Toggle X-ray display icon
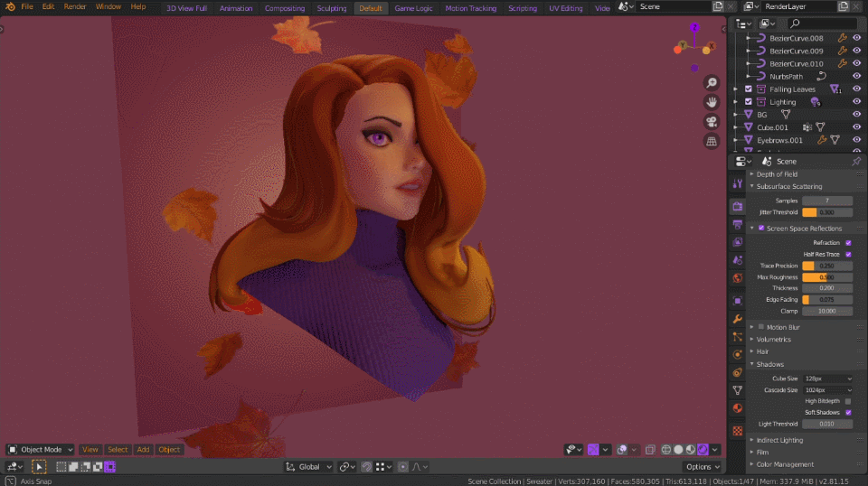This screenshot has height=486, width=868. [x=650, y=450]
